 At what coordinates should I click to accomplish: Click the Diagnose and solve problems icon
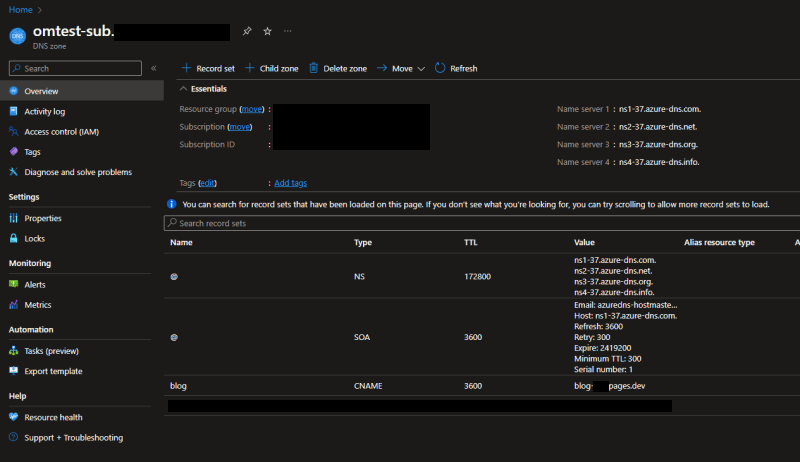coord(14,172)
